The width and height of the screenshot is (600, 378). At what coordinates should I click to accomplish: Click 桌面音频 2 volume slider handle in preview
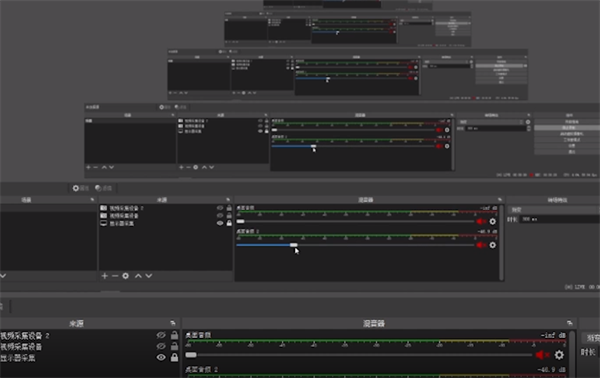coord(293,245)
